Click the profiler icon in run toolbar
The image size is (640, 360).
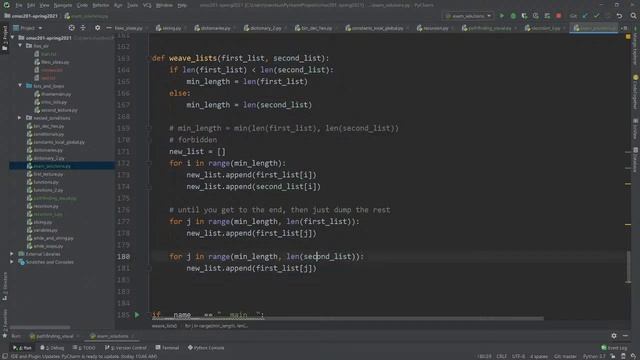click(x=536, y=16)
